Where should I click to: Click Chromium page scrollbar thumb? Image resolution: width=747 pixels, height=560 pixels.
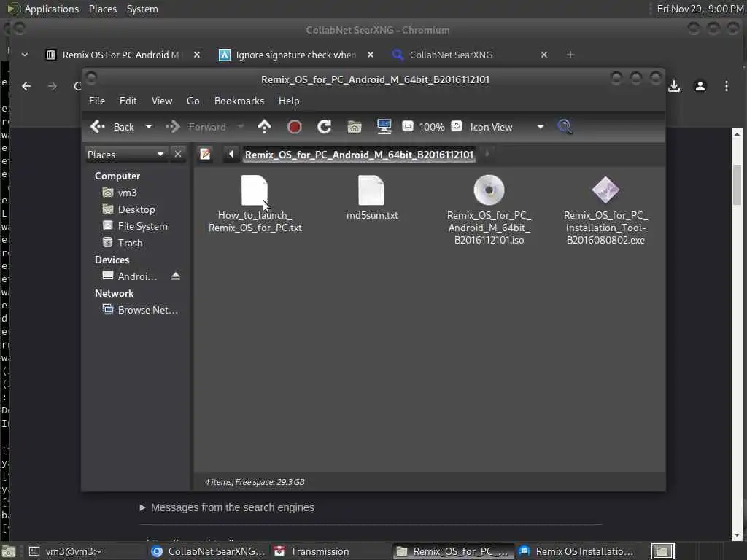pos(737,184)
